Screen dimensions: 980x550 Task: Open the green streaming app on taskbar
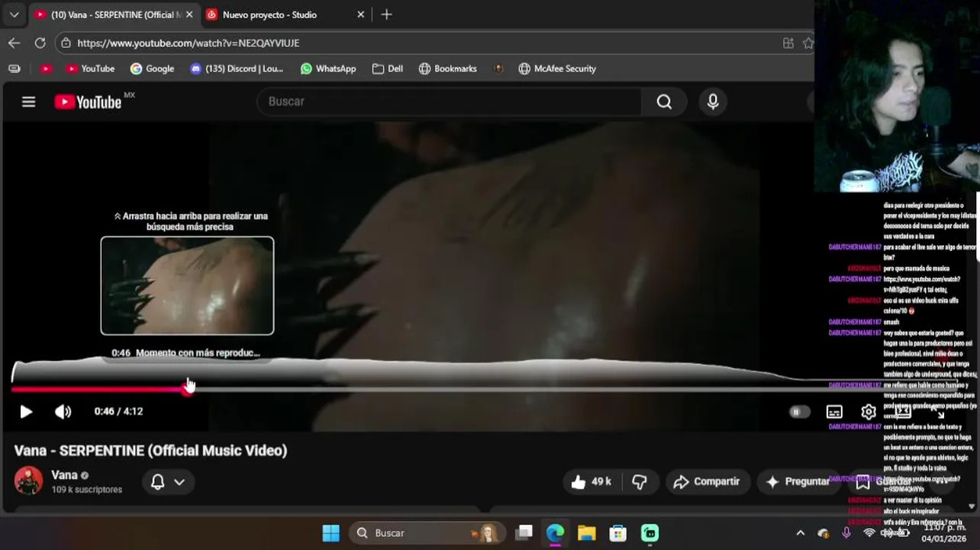click(x=650, y=532)
